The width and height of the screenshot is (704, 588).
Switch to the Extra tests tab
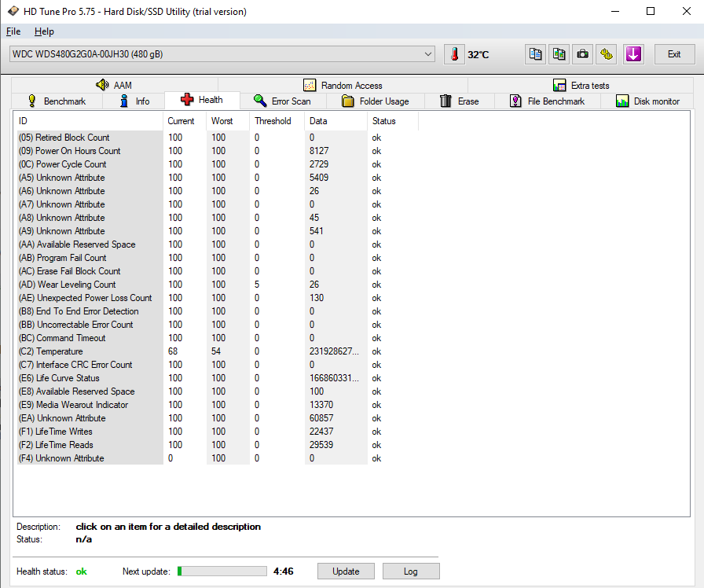click(x=581, y=85)
